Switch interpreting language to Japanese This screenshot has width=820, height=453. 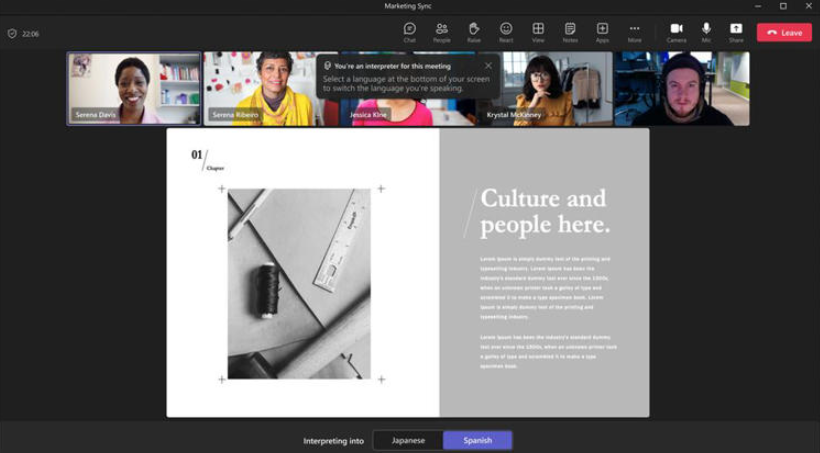point(408,440)
